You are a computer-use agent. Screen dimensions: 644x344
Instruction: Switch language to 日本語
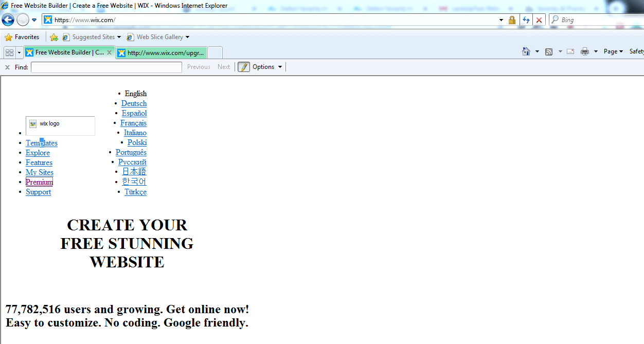click(134, 172)
